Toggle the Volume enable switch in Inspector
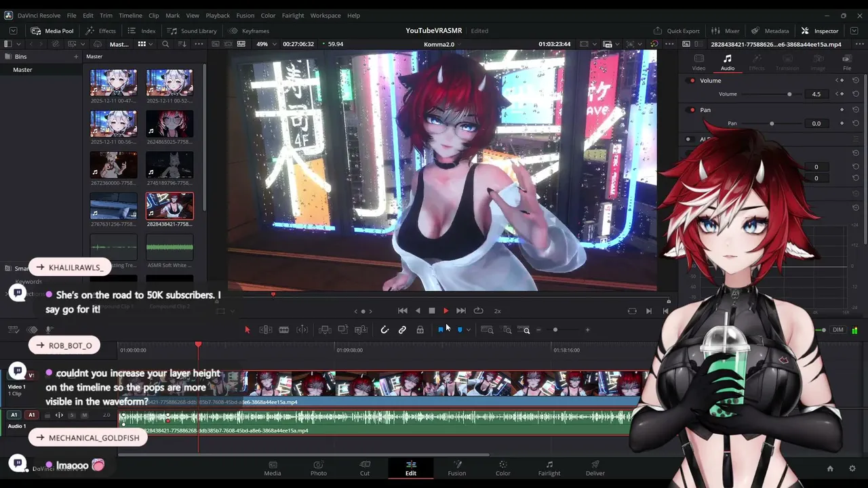 692,81
